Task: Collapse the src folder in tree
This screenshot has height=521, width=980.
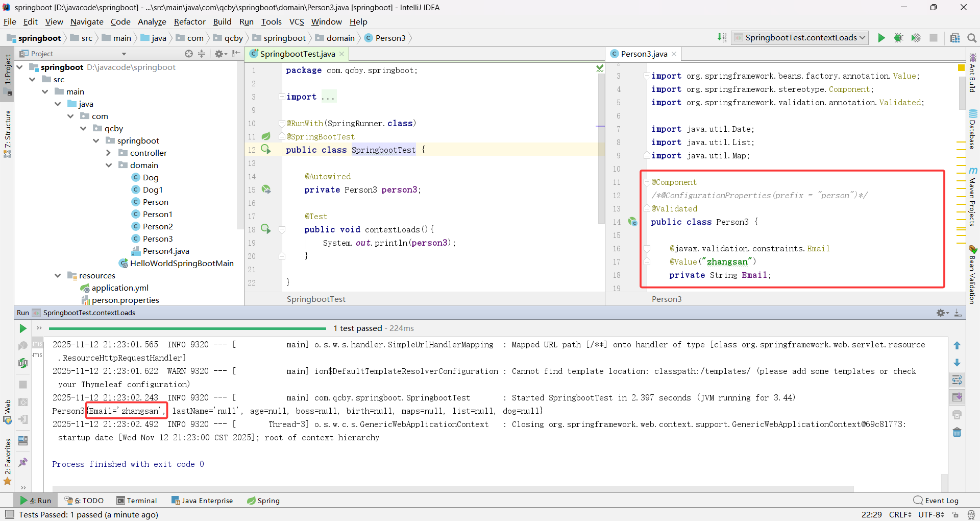Action: 33,80
